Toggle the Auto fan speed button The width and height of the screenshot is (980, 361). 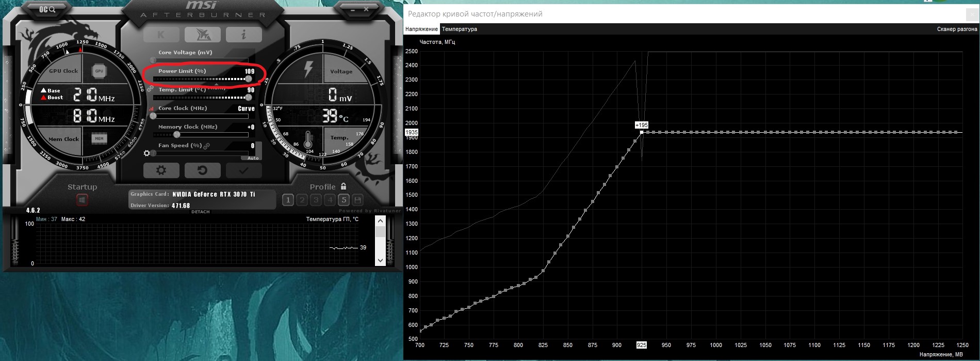coord(253,158)
